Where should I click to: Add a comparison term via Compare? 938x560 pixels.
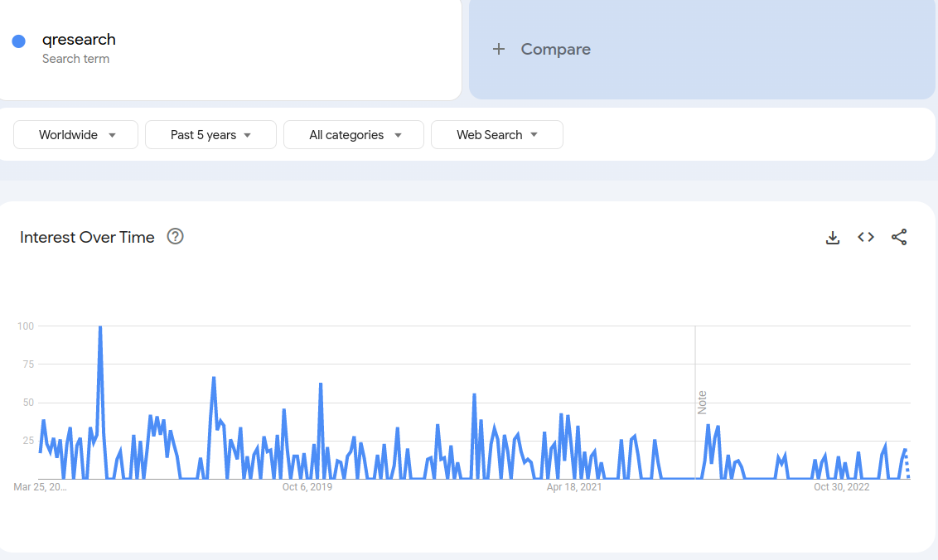pos(702,49)
